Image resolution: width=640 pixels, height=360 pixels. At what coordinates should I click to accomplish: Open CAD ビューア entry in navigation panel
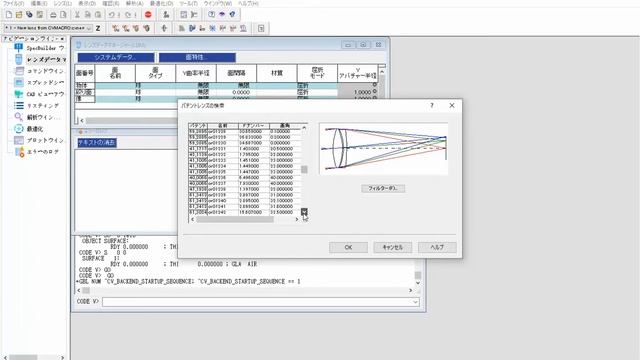tap(39, 94)
